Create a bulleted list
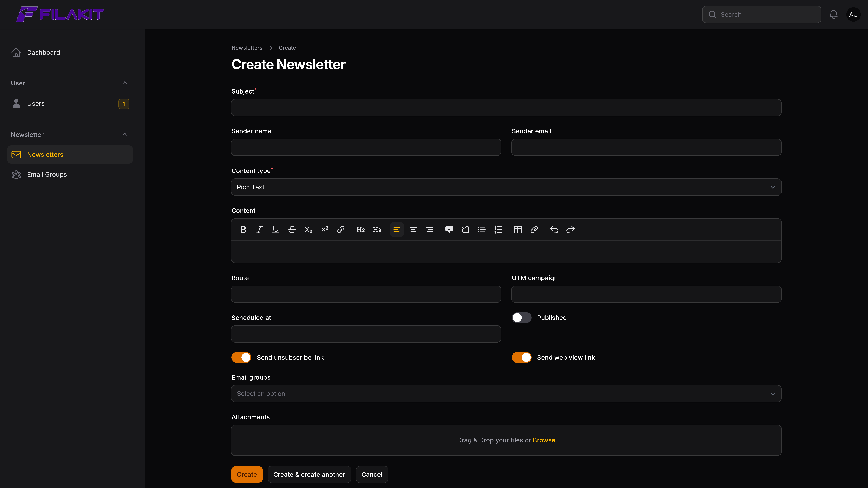This screenshot has height=488, width=868. [482, 230]
